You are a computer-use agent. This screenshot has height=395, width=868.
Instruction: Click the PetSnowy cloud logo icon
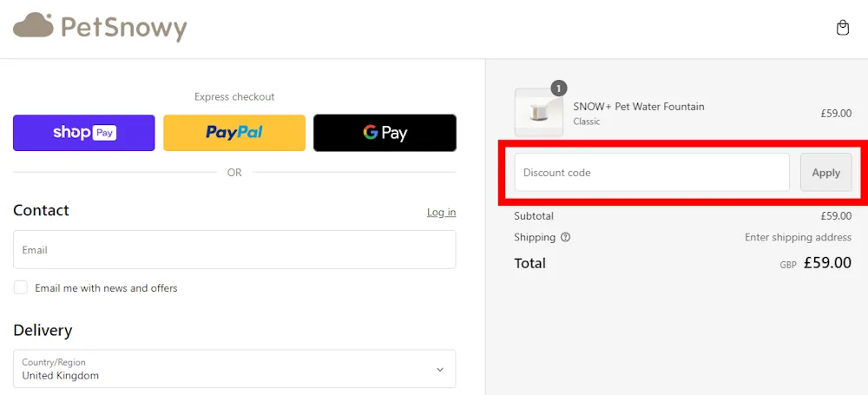(33, 26)
